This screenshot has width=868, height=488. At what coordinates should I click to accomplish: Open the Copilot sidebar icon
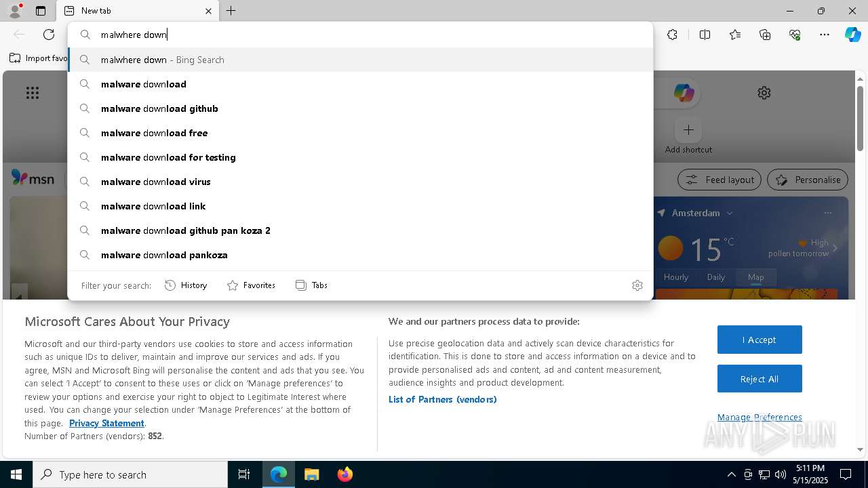852,35
